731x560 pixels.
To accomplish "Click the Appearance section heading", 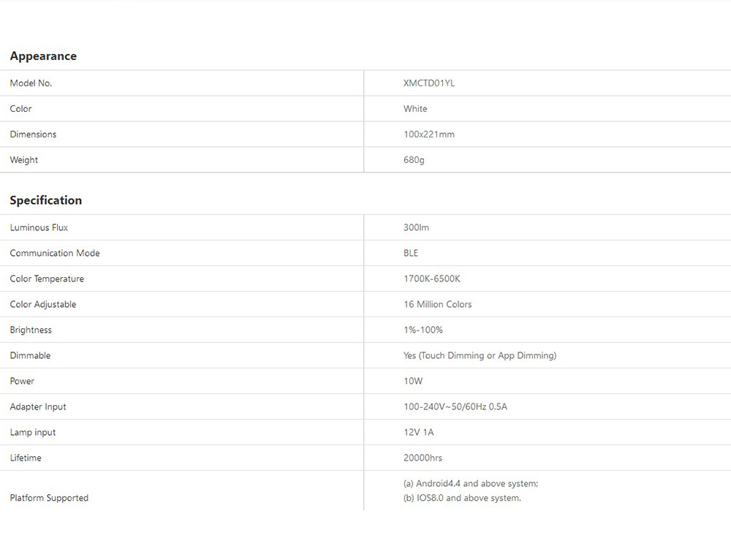I will (x=43, y=56).
